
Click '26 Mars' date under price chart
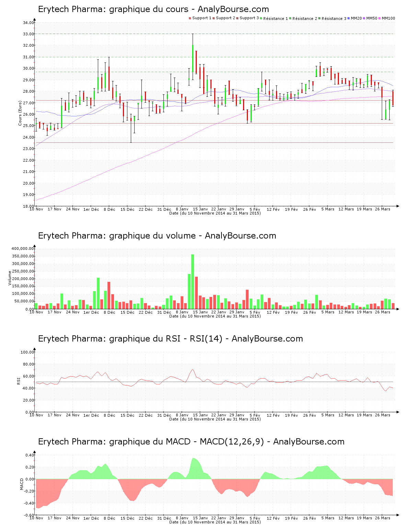pyautogui.click(x=382, y=209)
